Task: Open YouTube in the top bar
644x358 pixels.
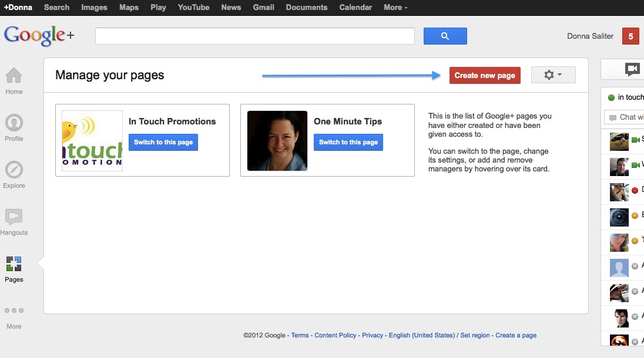Action: [193, 8]
